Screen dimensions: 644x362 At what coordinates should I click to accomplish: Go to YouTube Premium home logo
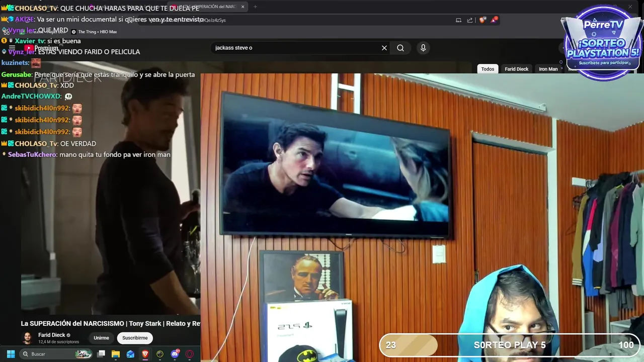click(42, 48)
